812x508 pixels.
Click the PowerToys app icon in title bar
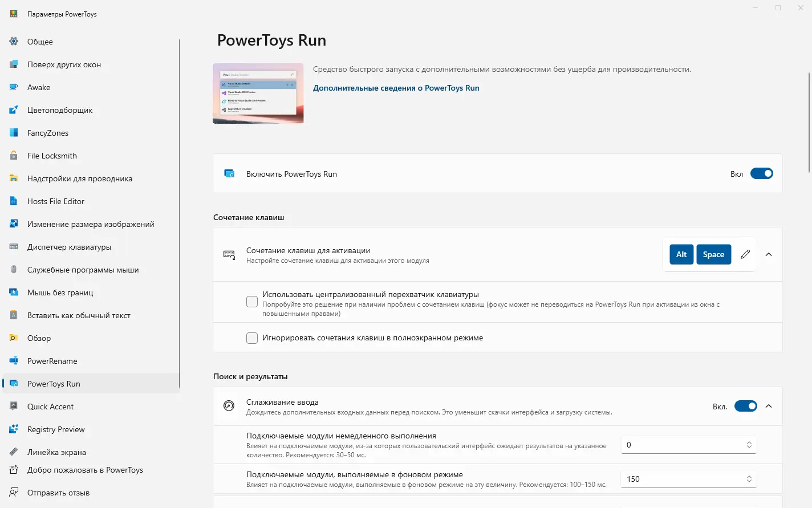[x=14, y=14]
